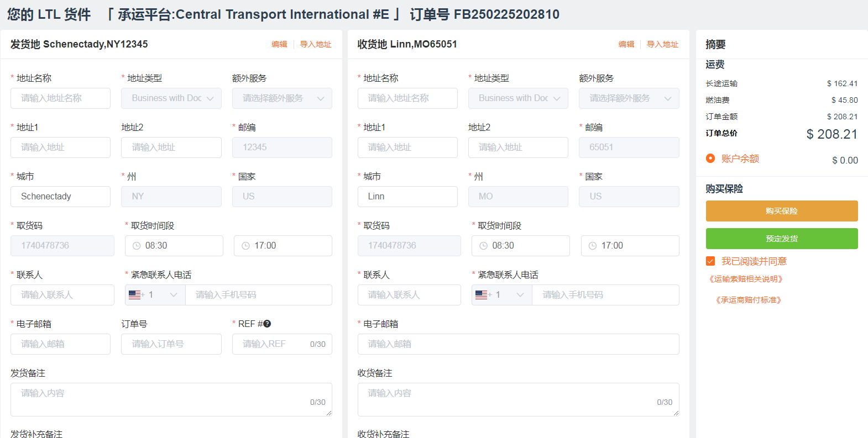Viewport: 868px width, 438px height.
Task: Focus the origin 地址2 input field
Action: 171,147
